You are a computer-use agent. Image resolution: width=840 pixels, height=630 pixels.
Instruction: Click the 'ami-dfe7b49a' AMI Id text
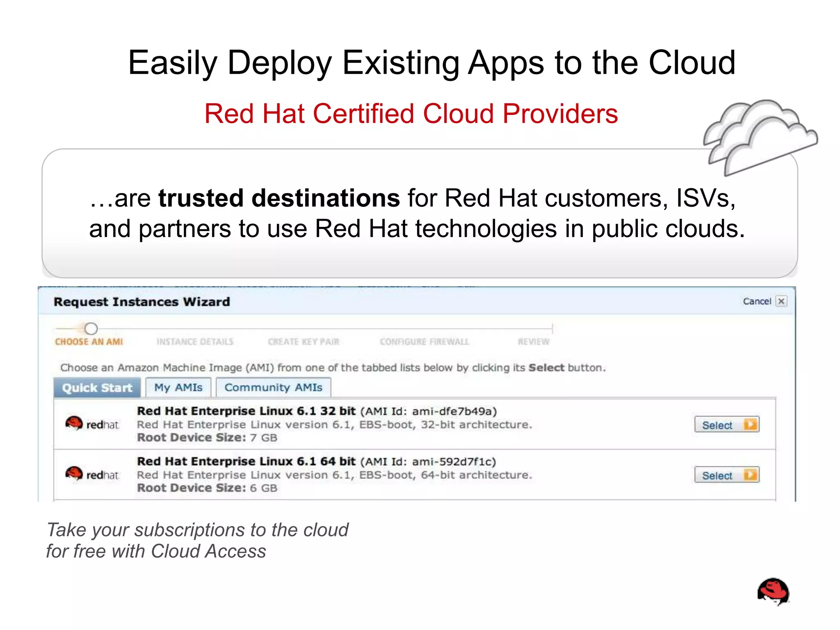[452, 411]
